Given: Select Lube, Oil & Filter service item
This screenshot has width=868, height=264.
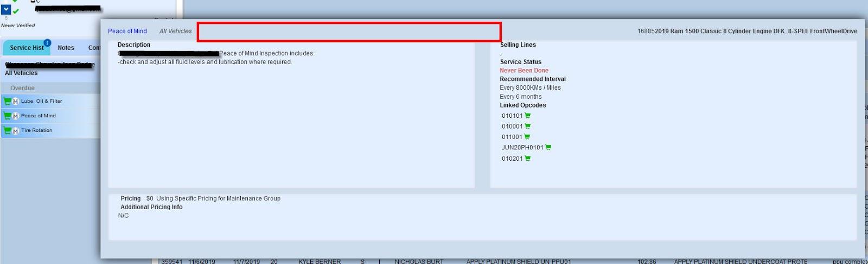Looking at the screenshot, I should point(41,101).
